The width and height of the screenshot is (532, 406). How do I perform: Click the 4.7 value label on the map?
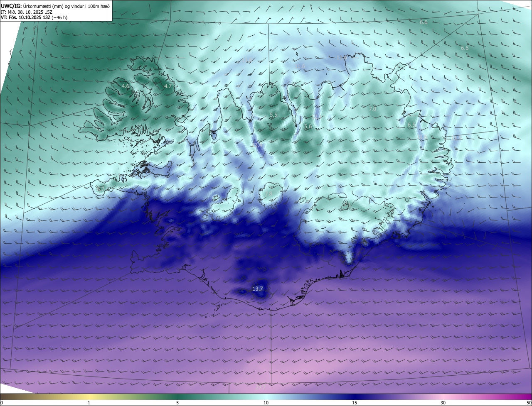click(168, 86)
